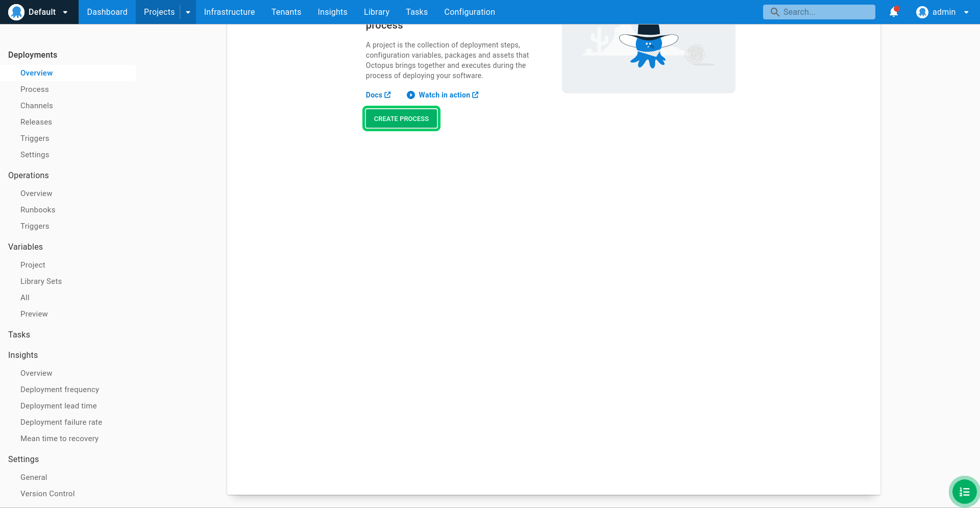This screenshot has height=508, width=980.
Task: Open the top bar Tasks menu
Action: (x=416, y=12)
